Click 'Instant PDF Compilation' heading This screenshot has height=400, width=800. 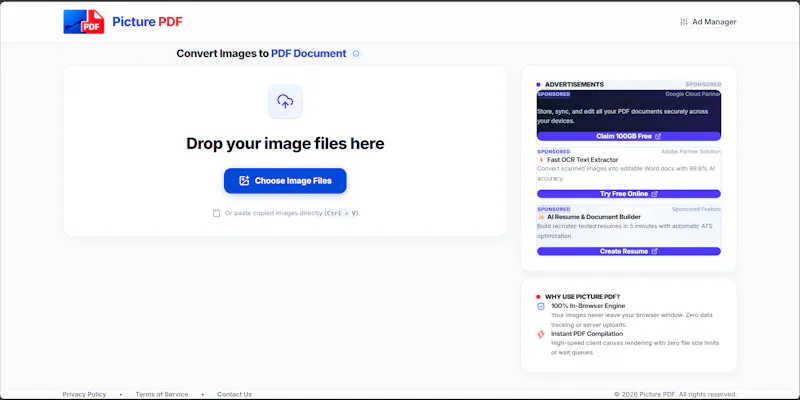[587, 334]
